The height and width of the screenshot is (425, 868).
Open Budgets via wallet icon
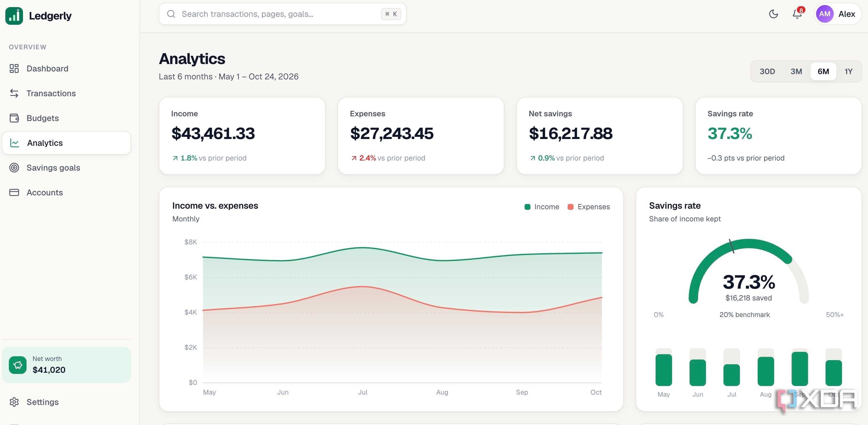pos(14,118)
